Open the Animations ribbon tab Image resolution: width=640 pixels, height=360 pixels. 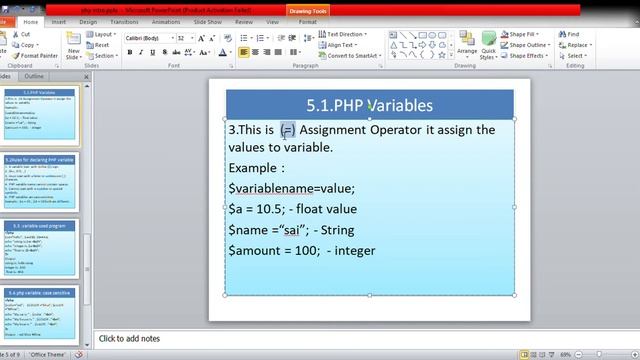166,22
